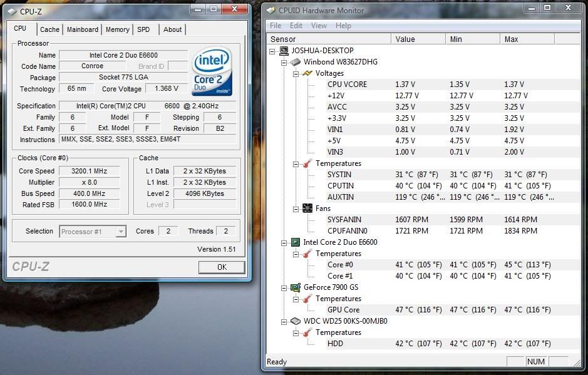Screen dimensions: 588x375
Task: Select the +12V voltage row
Action: pyautogui.click(x=453, y=96)
